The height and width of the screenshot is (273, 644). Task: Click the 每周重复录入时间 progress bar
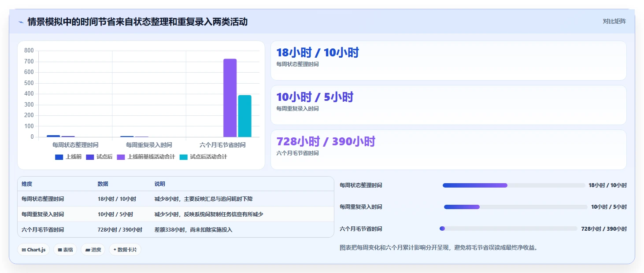[516, 207]
